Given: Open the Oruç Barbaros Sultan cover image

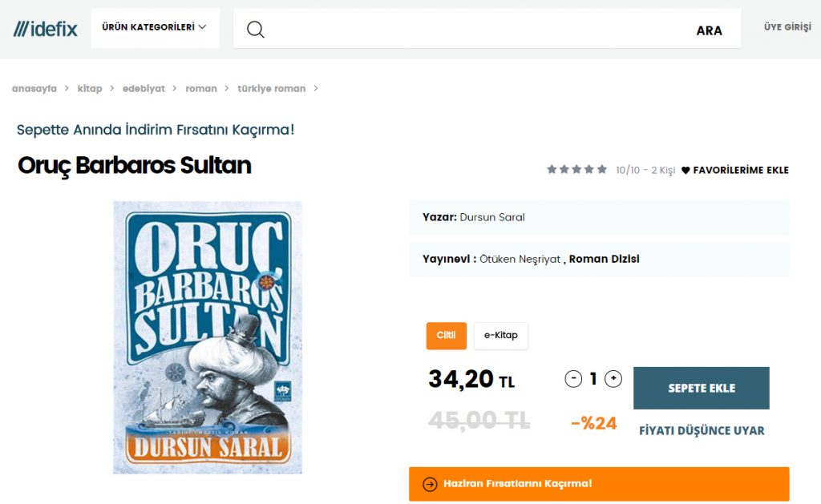Looking at the screenshot, I should point(208,337).
